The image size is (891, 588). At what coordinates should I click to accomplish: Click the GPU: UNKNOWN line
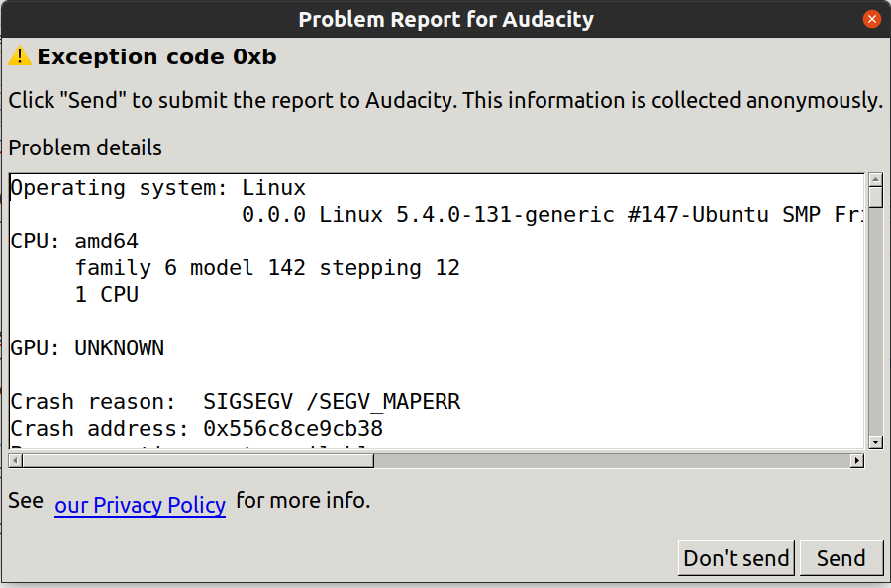(87, 348)
